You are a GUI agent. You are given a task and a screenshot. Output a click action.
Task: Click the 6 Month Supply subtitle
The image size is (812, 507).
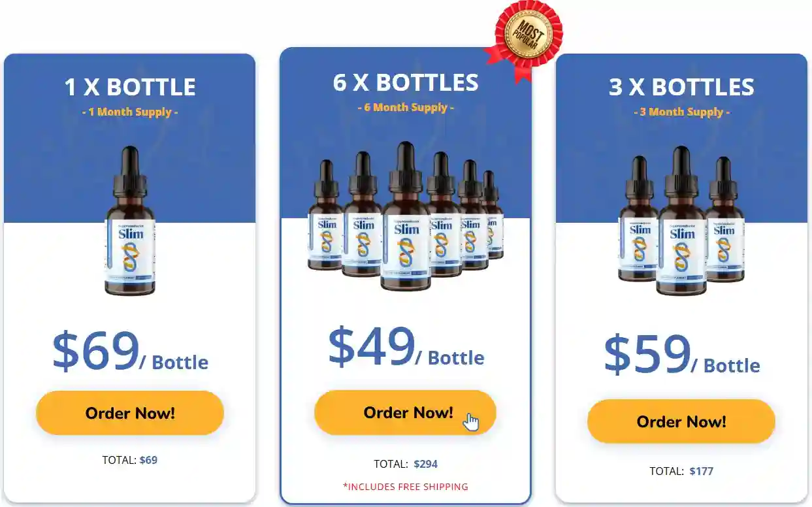406,107
